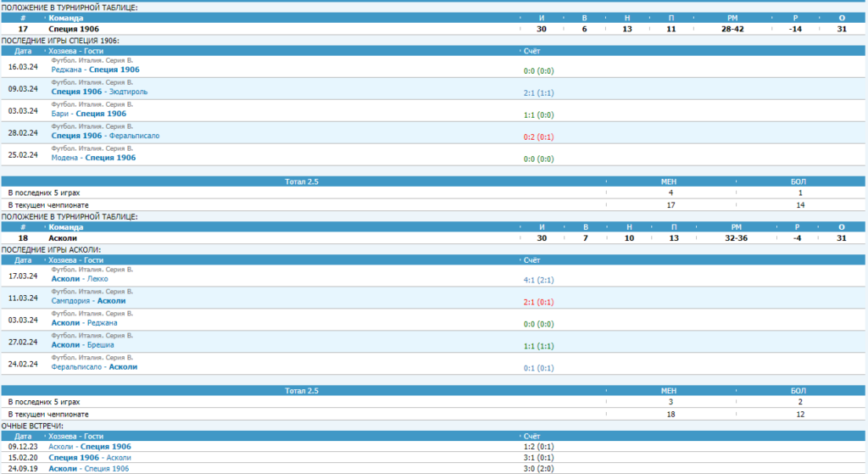Click Асколи name in standings row

63,238
